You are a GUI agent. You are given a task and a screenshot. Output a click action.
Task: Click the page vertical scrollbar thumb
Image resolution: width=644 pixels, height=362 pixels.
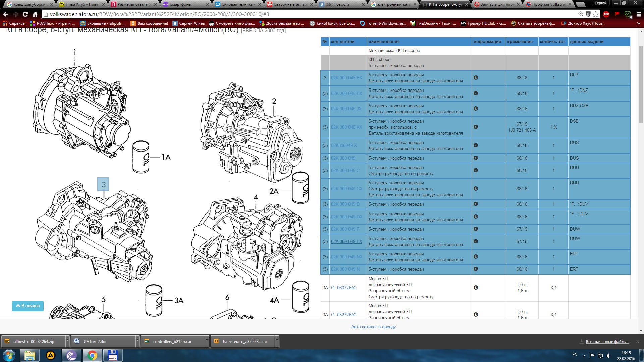pyautogui.click(x=641, y=84)
